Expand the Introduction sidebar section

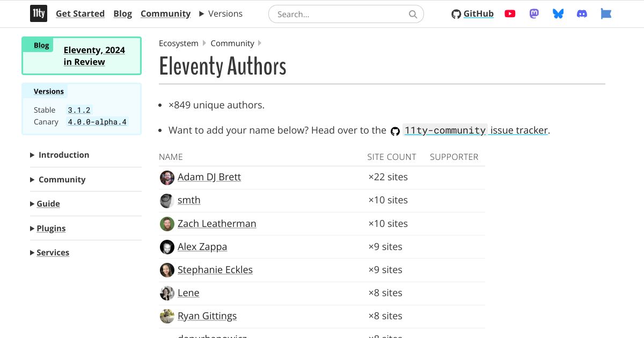coord(60,155)
